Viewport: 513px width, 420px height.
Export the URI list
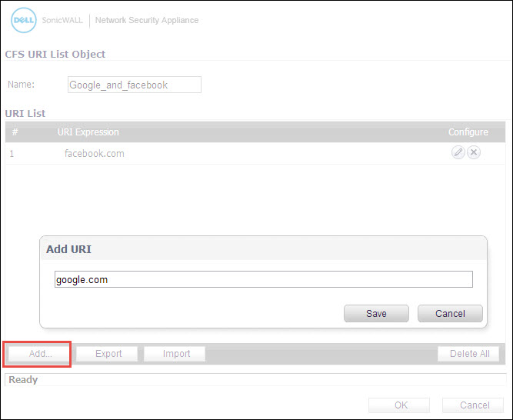click(108, 354)
